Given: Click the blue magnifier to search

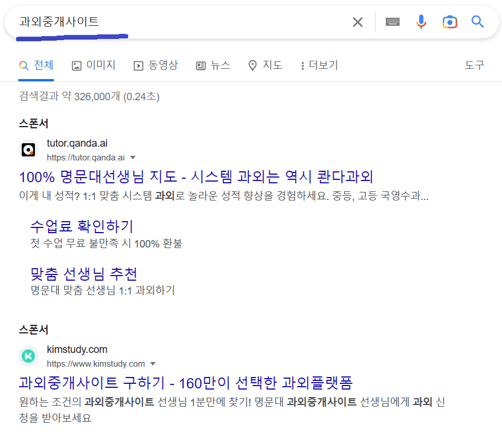Looking at the screenshot, I should [478, 21].
